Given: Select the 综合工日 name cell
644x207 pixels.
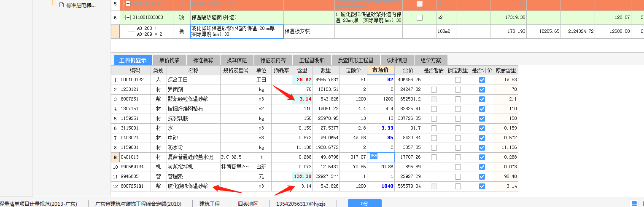Looking at the screenshot, I should (194, 80).
